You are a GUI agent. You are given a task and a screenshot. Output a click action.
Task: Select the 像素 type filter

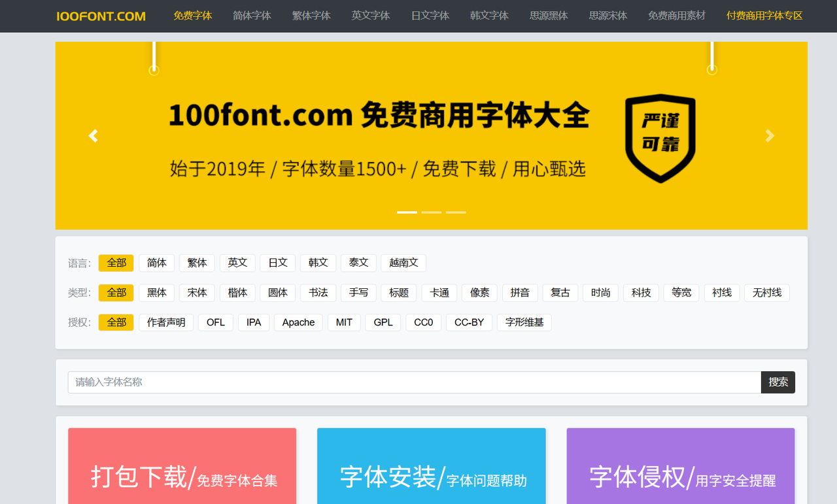click(479, 293)
